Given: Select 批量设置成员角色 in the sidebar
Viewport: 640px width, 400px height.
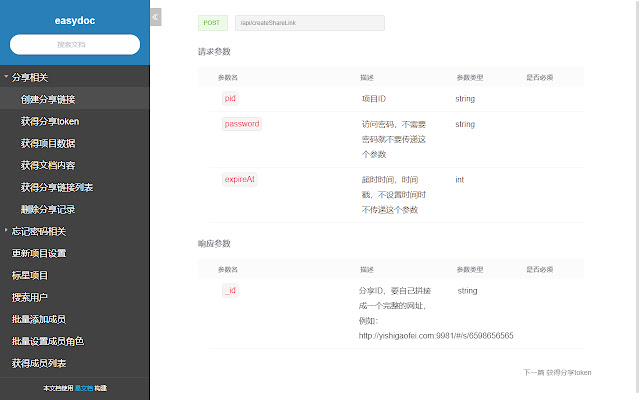Looking at the screenshot, I should 48,341.
